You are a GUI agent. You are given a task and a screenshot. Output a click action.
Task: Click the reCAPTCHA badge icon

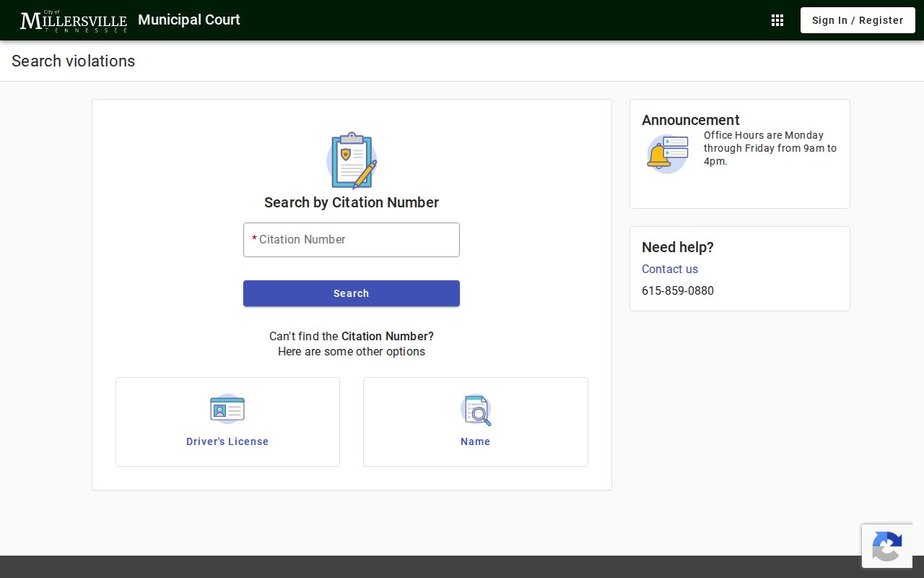point(887,546)
